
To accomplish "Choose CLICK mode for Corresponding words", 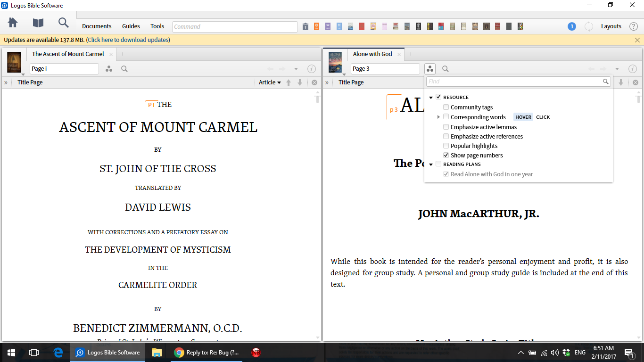I will tap(543, 117).
